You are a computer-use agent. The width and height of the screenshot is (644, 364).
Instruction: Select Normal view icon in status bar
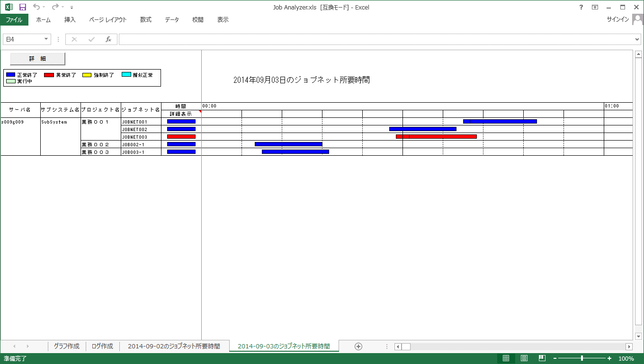click(x=506, y=358)
